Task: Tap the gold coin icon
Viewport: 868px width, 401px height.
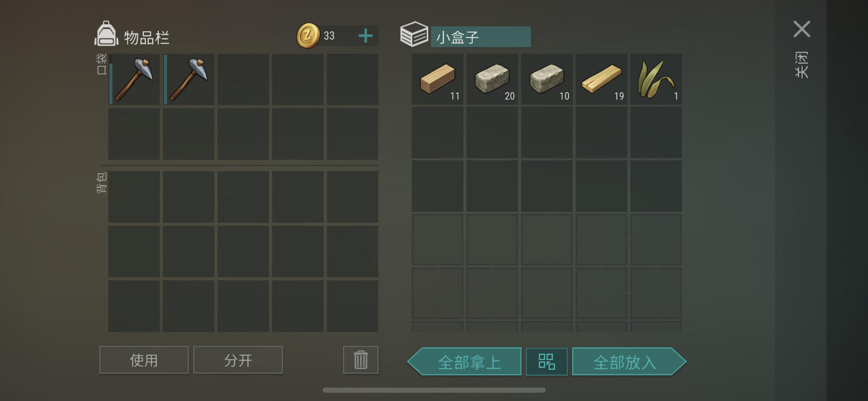Action: coord(308,36)
